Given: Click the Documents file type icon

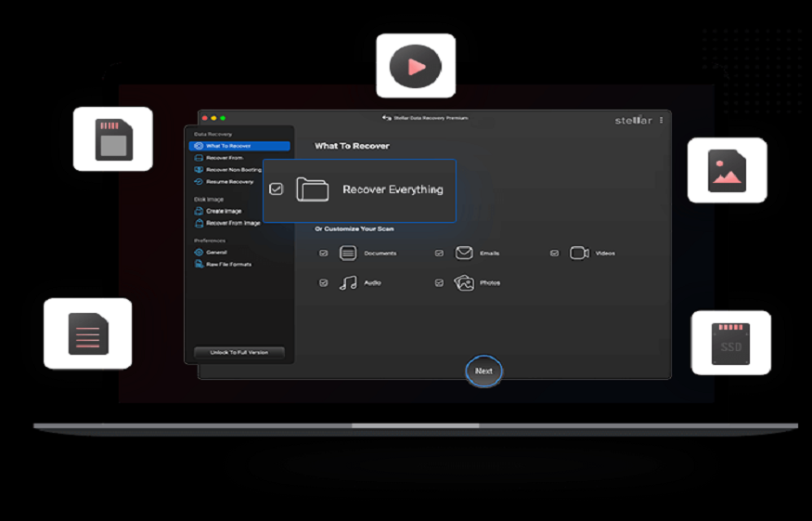Looking at the screenshot, I should click(348, 254).
